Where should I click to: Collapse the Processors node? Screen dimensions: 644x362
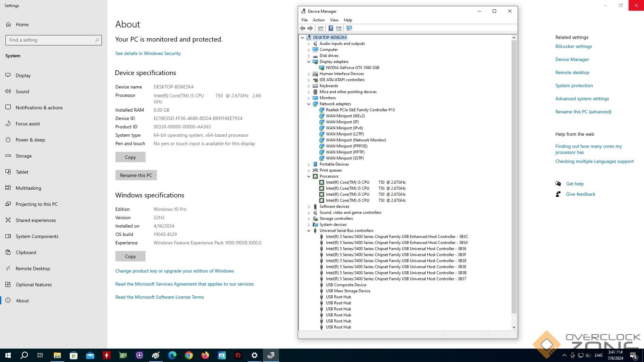point(309,176)
